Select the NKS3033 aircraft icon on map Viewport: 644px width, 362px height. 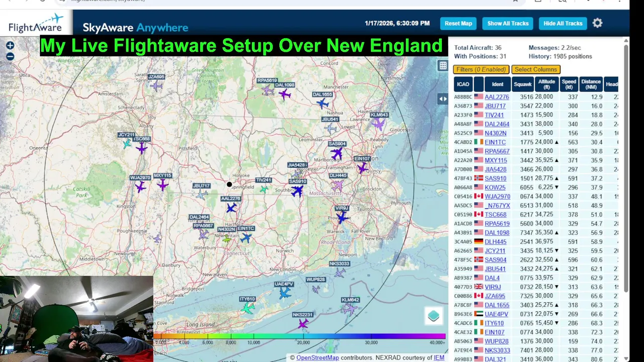click(340, 273)
